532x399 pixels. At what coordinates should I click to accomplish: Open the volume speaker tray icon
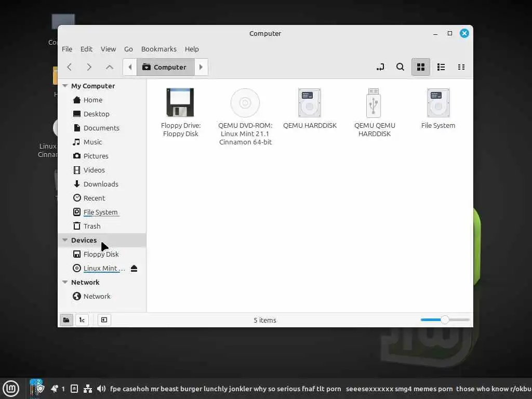[x=101, y=389]
